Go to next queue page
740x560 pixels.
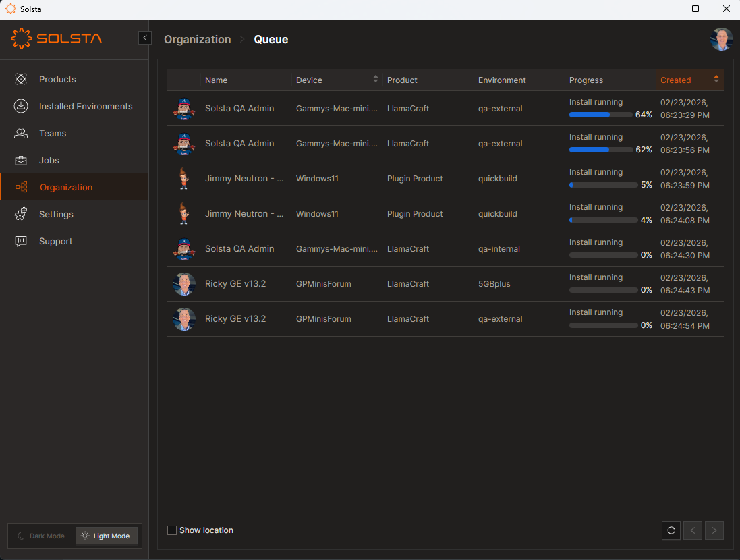(714, 530)
